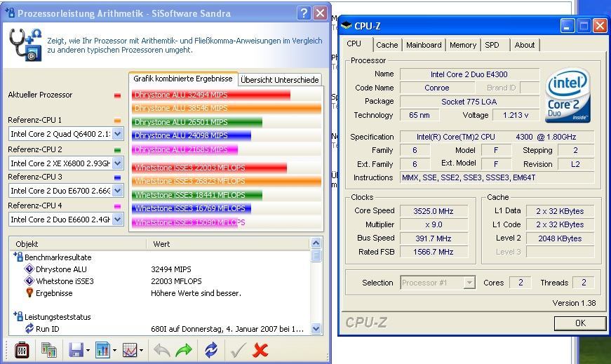Click the grey checkmark icon
611x364 pixels.
tap(238, 350)
